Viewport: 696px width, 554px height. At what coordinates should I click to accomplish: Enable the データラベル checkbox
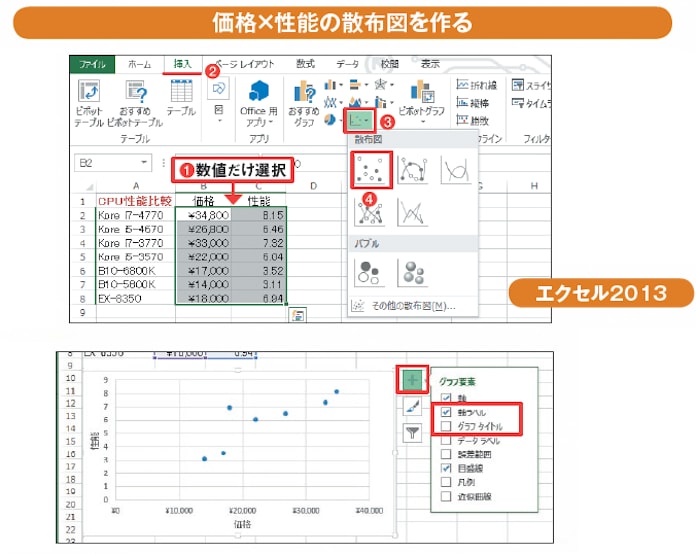(x=446, y=441)
